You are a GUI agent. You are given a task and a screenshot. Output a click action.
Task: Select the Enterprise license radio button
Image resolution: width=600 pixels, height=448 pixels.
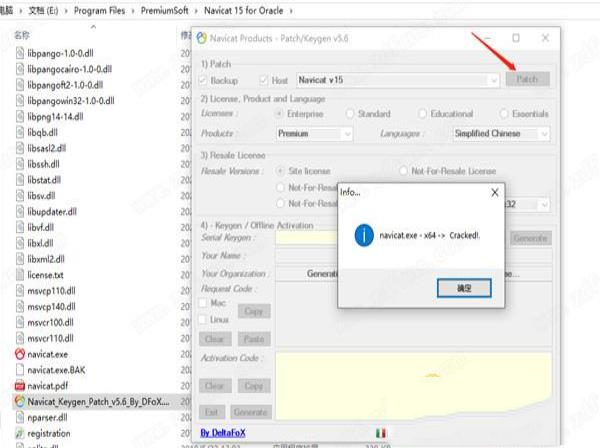coord(280,114)
